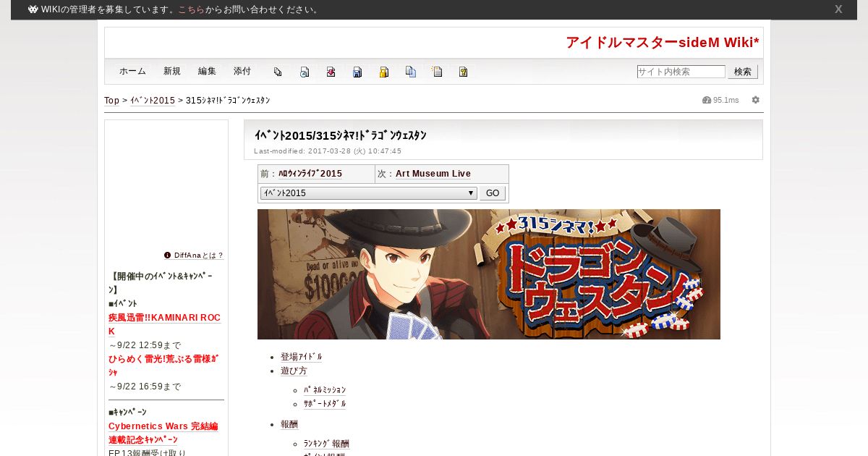Click the speed gauge icon beside 95.1ms

point(707,100)
